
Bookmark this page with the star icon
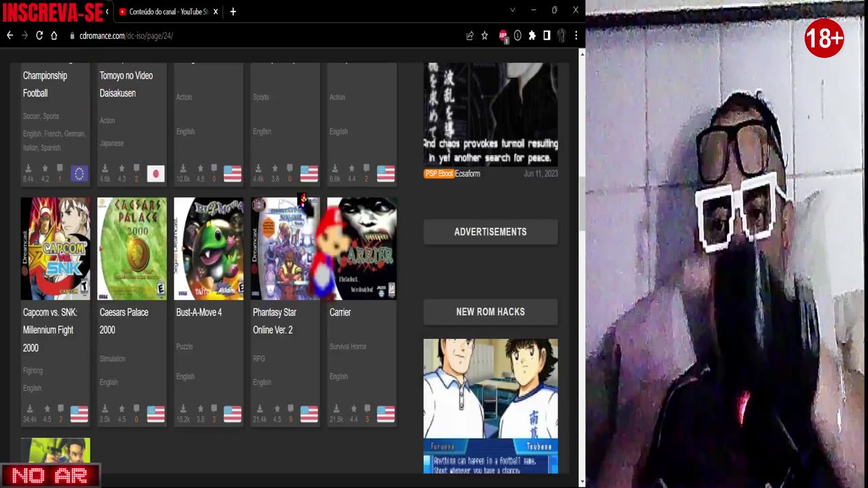[x=484, y=35]
